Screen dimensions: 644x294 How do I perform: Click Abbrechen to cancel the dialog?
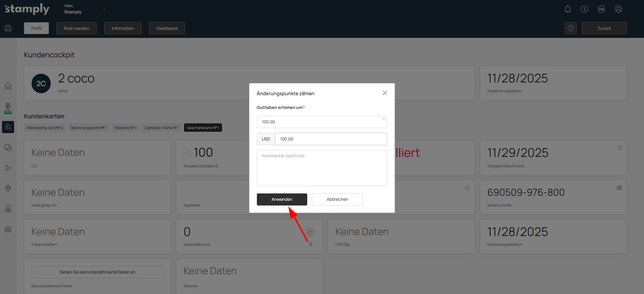[x=337, y=199]
